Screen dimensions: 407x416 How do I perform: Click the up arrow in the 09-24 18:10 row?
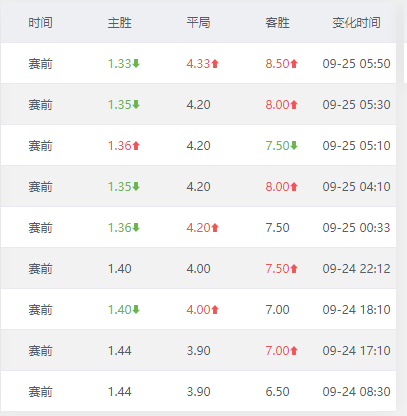215,310
